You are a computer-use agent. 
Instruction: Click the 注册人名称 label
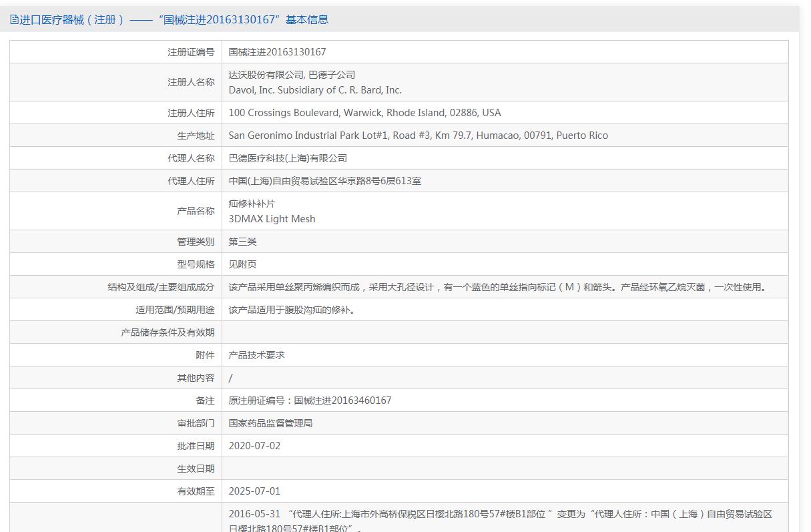(191, 82)
